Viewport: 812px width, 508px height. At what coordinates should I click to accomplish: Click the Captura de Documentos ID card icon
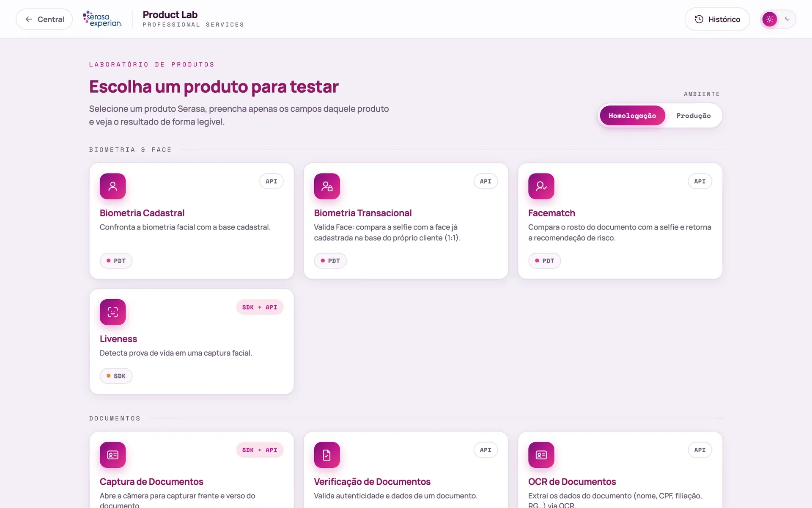pos(112,455)
